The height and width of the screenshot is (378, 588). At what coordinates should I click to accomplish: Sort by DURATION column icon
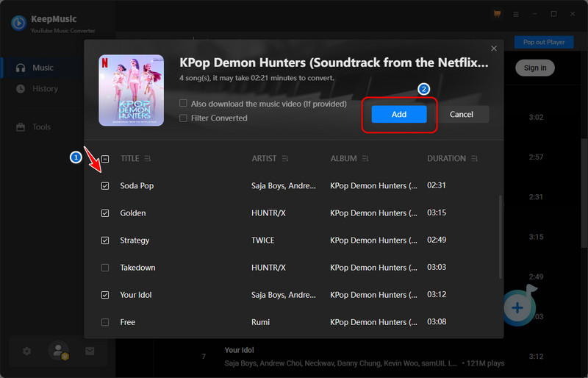tap(474, 159)
